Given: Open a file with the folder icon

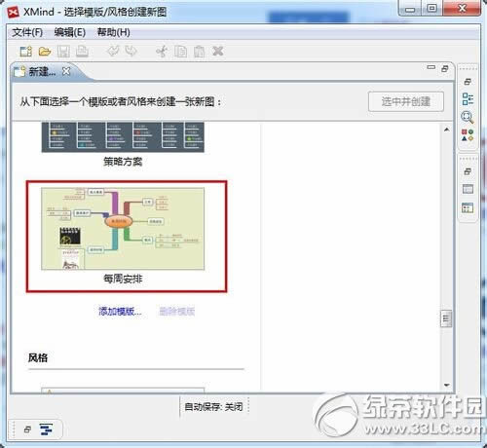Looking at the screenshot, I should (45, 52).
